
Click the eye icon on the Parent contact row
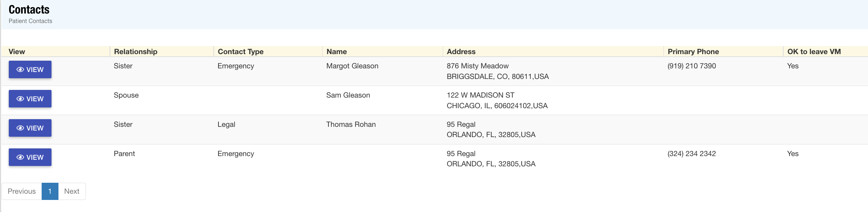[x=22, y=157]
